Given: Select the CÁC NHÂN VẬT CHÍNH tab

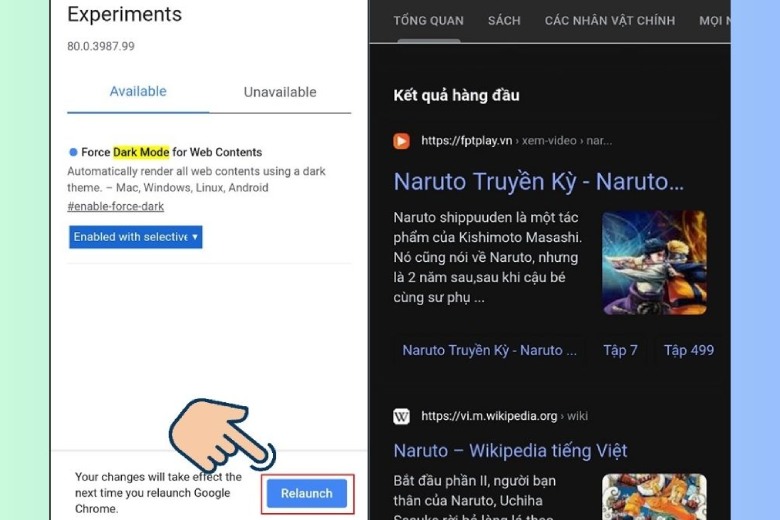Looking at the screenshot, I should pyautogui.click(x=610, y=21).
